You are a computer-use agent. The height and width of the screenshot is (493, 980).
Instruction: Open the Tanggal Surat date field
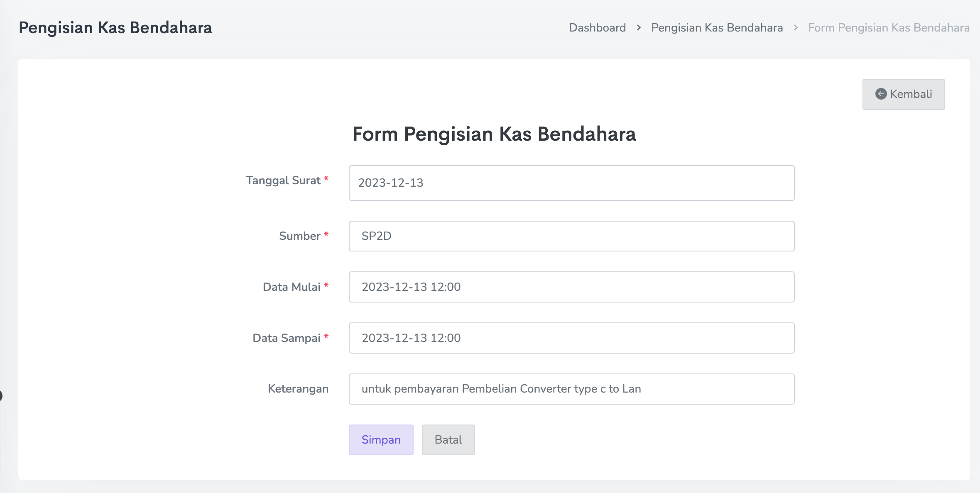(x=571, y=183)
